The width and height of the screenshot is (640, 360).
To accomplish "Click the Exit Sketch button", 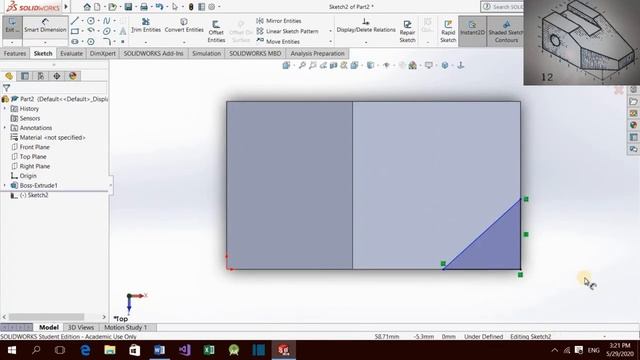I will point(12,26).
